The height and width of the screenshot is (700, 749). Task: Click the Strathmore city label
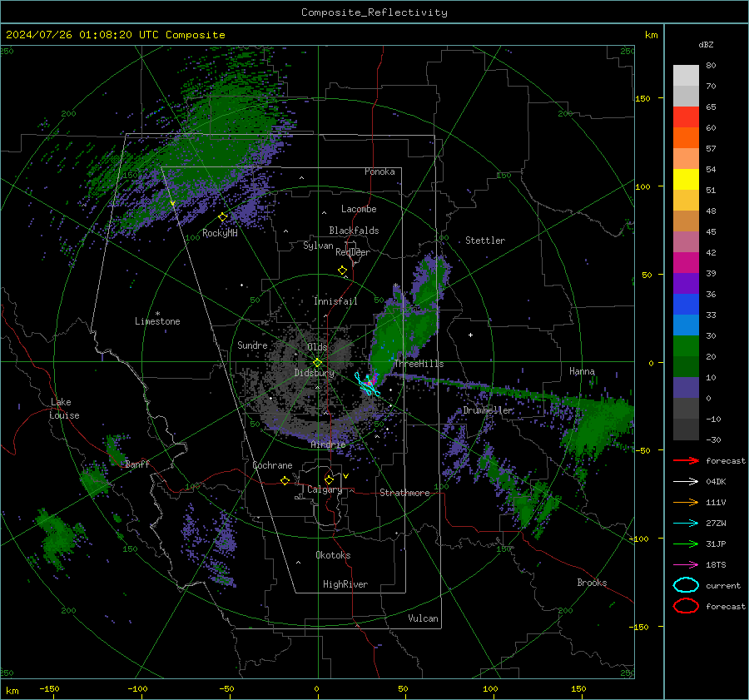(404, 493)
